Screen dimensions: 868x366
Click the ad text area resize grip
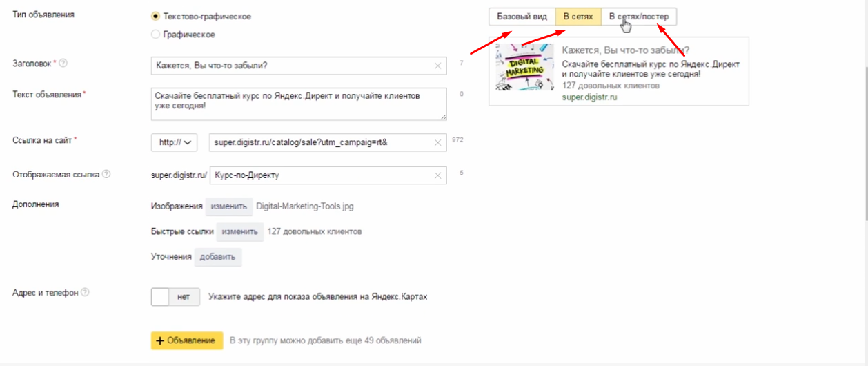[x=443, y=117]
